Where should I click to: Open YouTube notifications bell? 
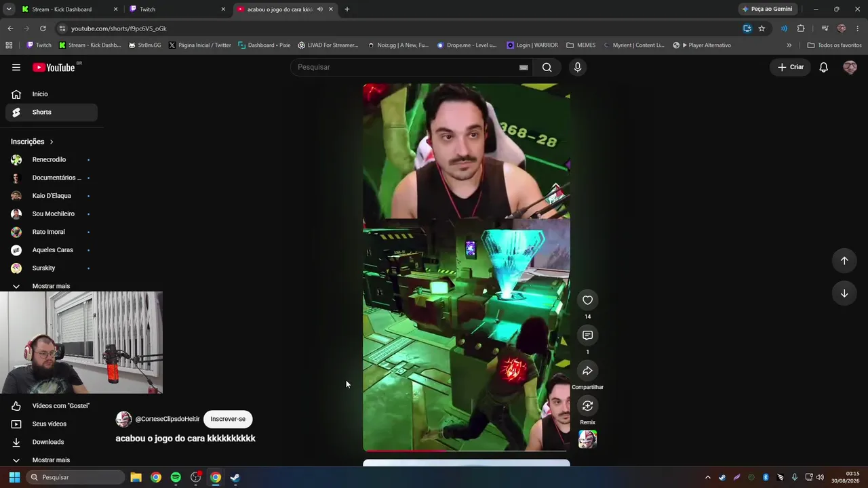(x=823, y=67)
